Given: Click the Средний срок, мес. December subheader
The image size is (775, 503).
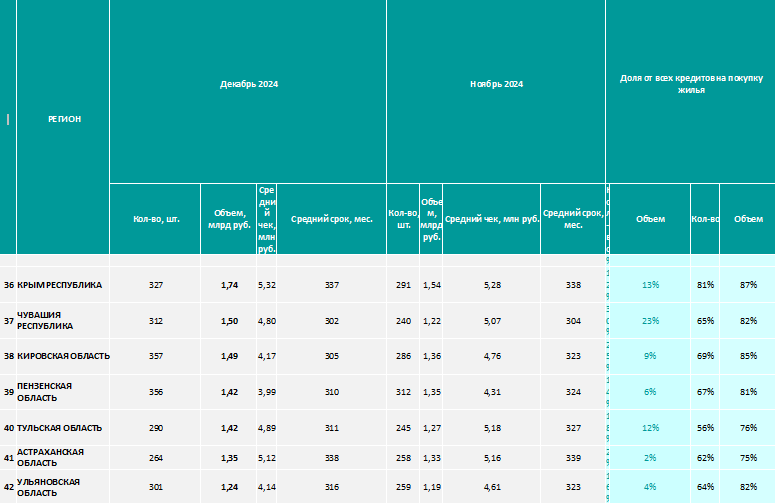Looking at the screenshot, I should click(x=332, y=219).
